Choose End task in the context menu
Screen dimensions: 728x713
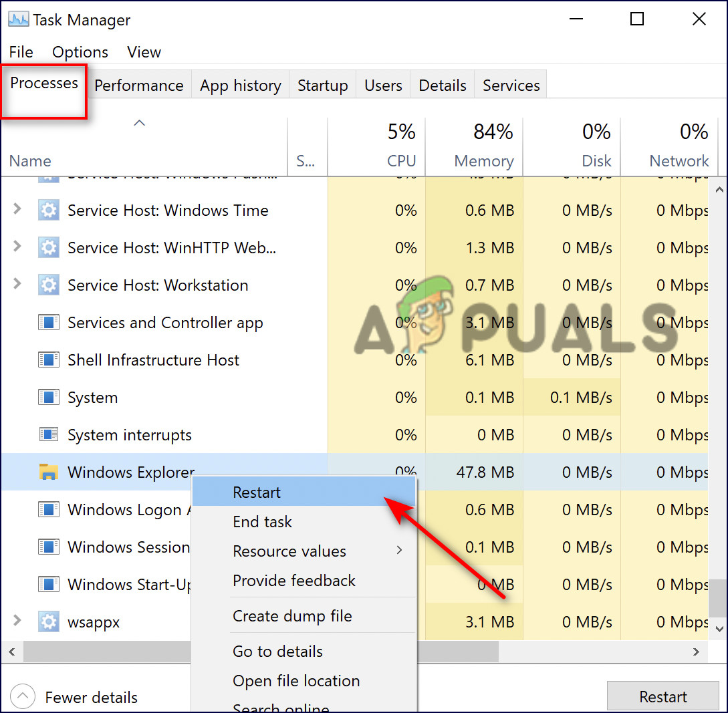point(304,522)
